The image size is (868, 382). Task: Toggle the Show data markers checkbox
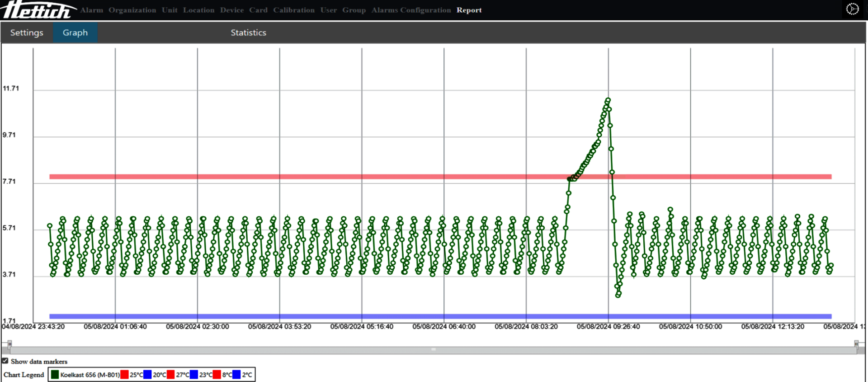tap(5, 361)
